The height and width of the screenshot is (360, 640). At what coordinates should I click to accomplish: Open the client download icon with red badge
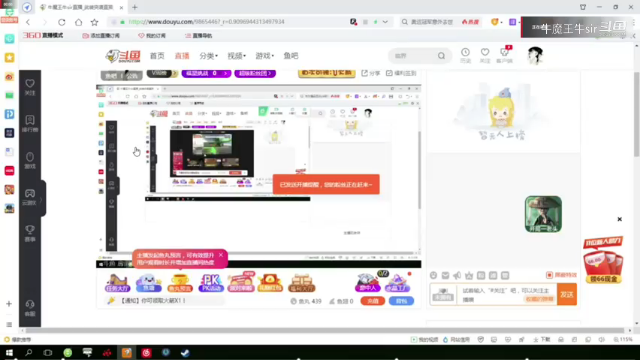pyautogui.click(x=504, y=55)
